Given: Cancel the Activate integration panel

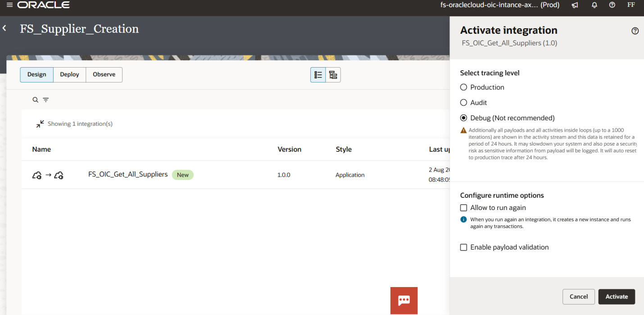Looking at the screenshot, I should 579,297.
